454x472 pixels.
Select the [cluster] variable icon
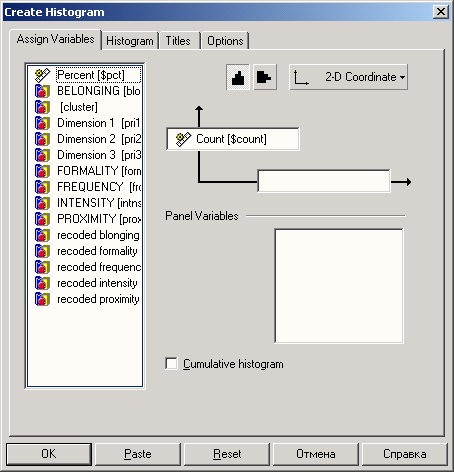[x=42, y=107]
